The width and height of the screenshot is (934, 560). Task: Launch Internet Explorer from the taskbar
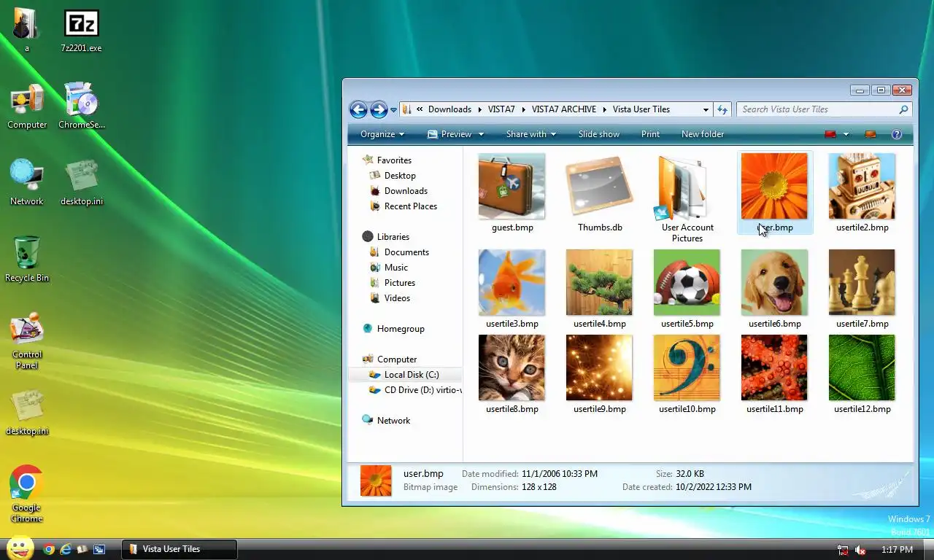[66, 549]
